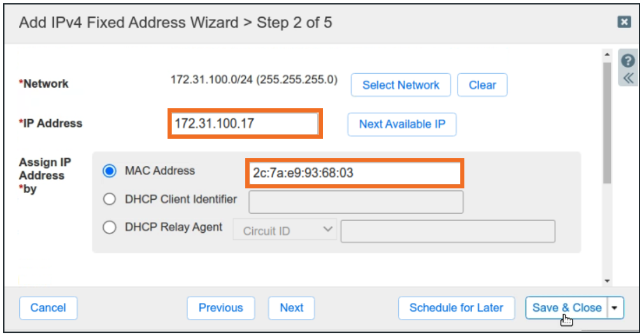Go to the Previous wizard step
Image resolution: width=644 pixels, height=336 pixels.
pos(220,308)
